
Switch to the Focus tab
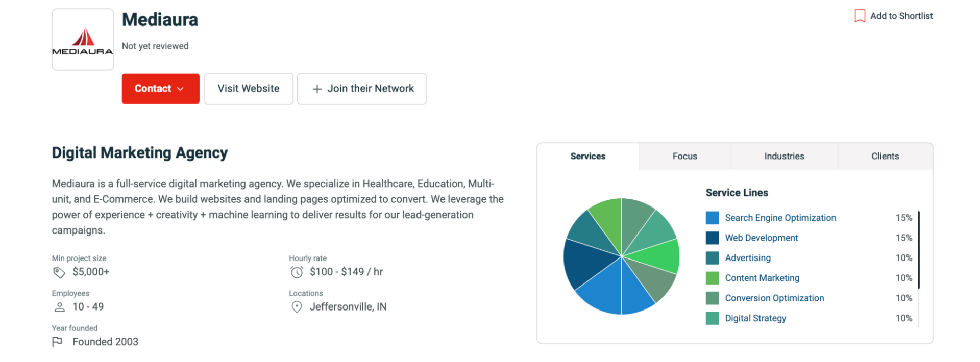click(x=684, y=157)
